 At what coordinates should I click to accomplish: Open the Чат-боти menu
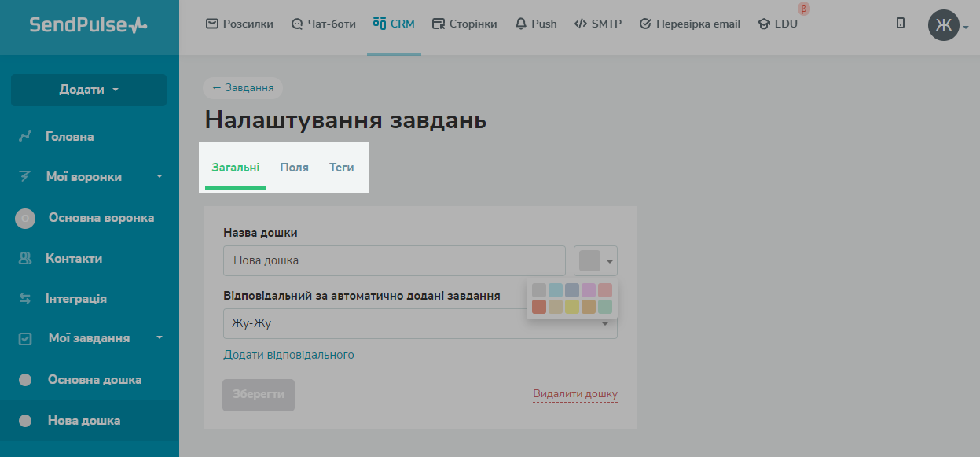coord(323,24)
